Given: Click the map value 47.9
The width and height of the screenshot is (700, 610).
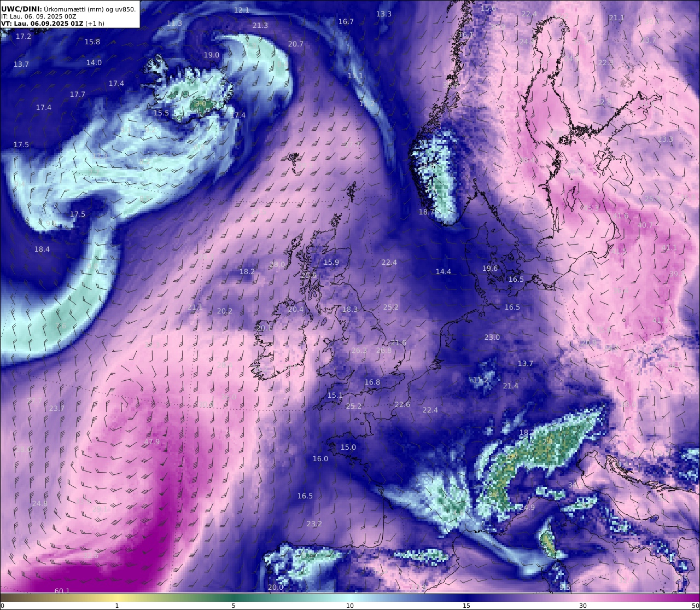Looking at the screenshot, I should tap(152, 441).
